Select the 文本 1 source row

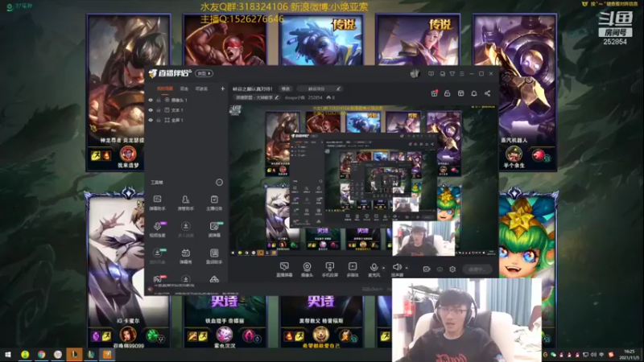tap(187, 110)
